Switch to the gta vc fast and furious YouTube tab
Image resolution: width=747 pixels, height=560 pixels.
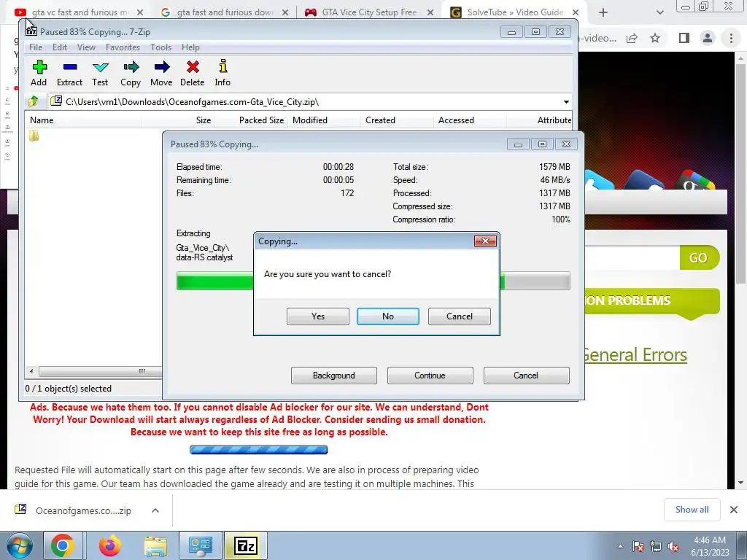(x=79, y=12)
